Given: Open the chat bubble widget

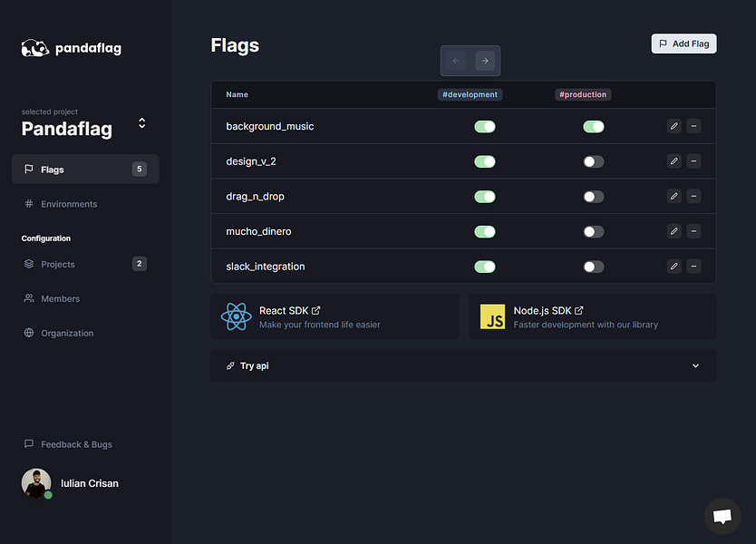Looking at the screenshot, I should pos(722,517).
